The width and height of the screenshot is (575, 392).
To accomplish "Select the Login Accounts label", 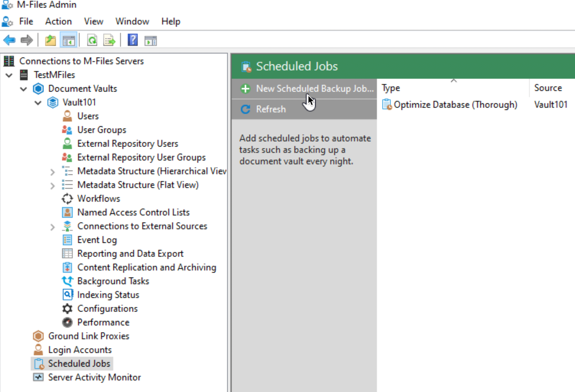I will pyautogui.click(x=80, y=350).
